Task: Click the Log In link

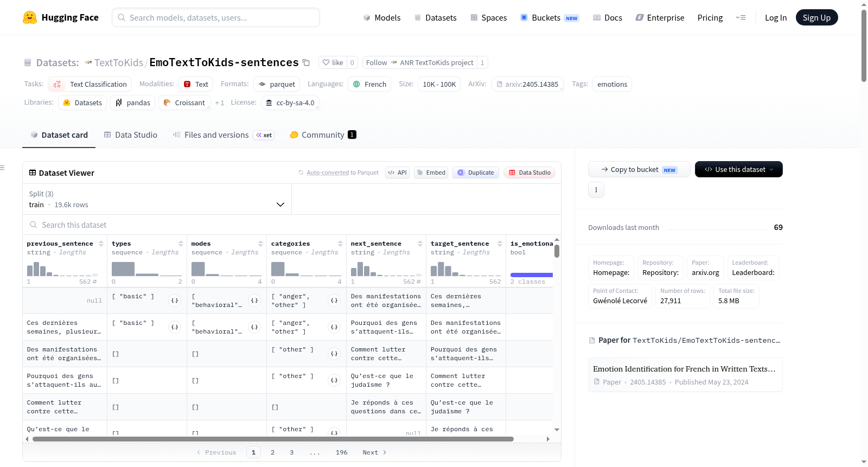Action: pyautogui.click(x=776, y=17)
